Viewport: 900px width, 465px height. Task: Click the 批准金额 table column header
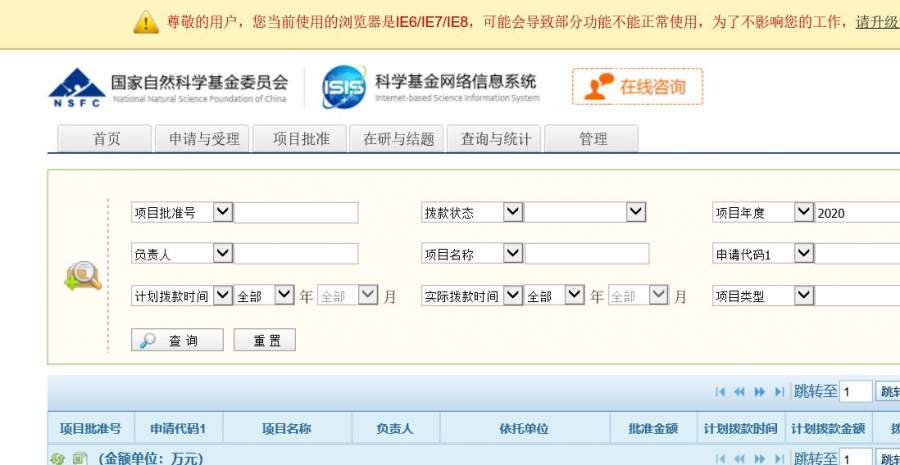654,428
